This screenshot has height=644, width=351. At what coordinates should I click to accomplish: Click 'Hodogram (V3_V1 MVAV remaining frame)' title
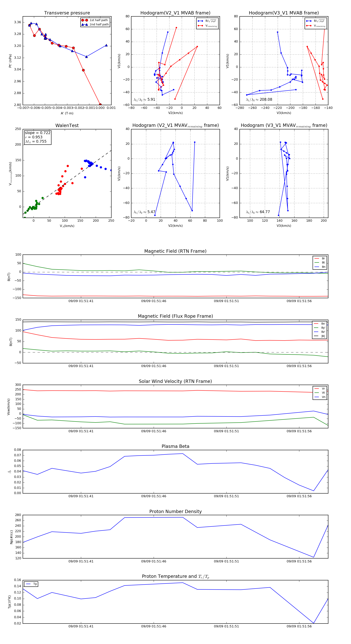coord(284,125)
